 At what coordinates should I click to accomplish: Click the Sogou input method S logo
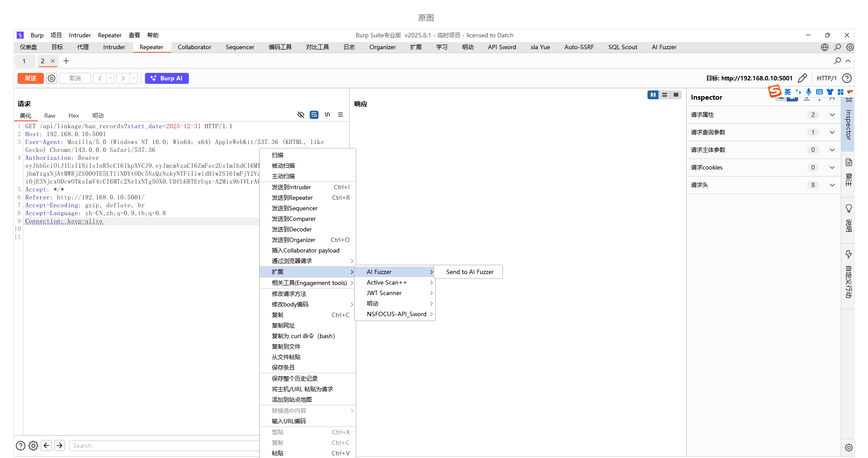(x=774, y=91)
